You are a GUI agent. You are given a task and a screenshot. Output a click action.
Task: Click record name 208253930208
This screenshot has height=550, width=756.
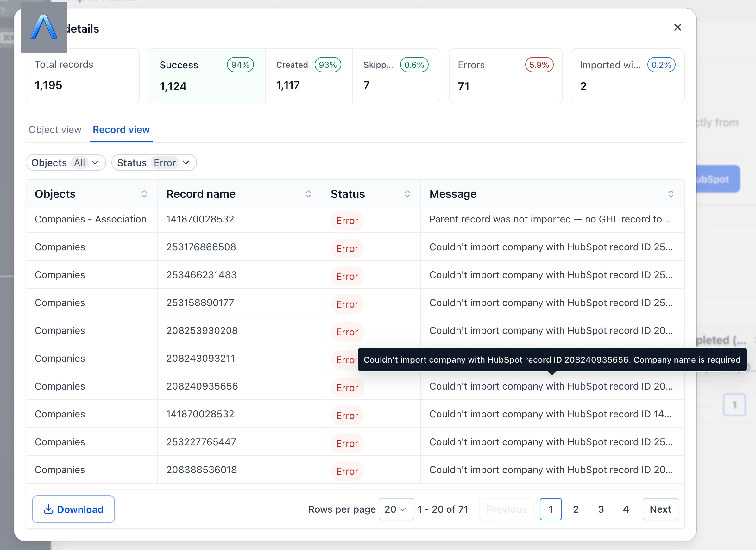[x=202, y=330]
